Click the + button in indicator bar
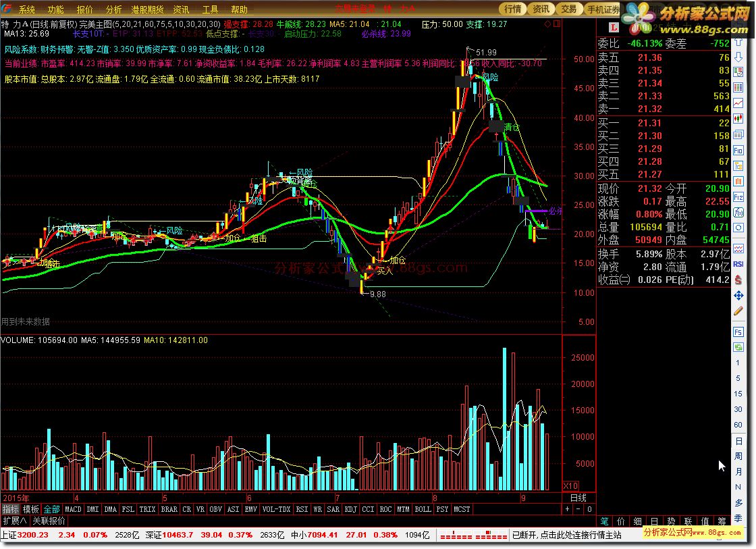The height and width of the screenshot is (549, 756). (568, 509)
